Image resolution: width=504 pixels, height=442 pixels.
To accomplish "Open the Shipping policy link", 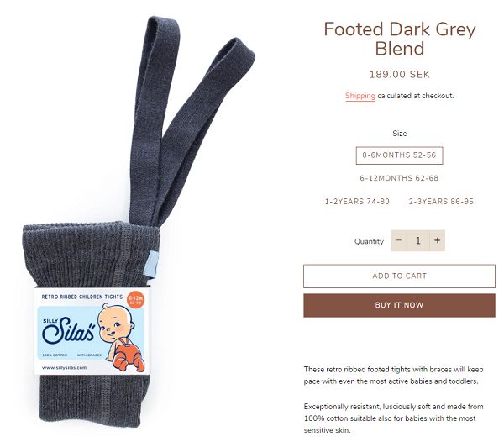I will coord(360,96).
